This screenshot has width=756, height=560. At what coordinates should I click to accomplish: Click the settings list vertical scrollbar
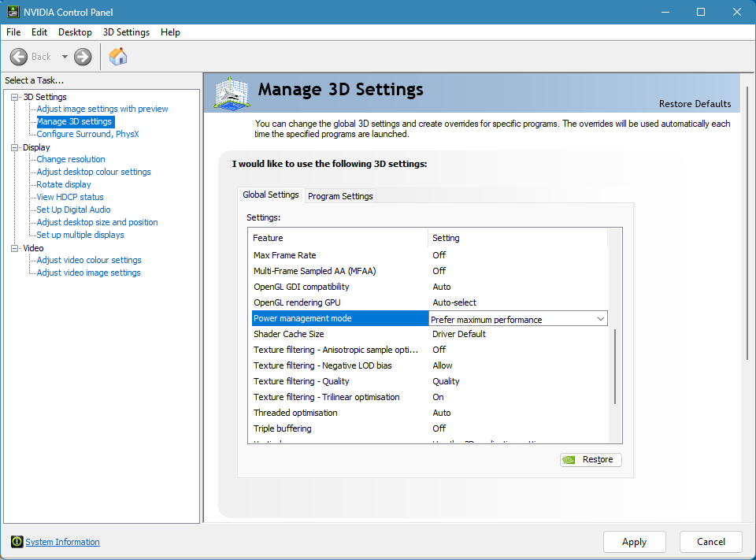(616, 367)
